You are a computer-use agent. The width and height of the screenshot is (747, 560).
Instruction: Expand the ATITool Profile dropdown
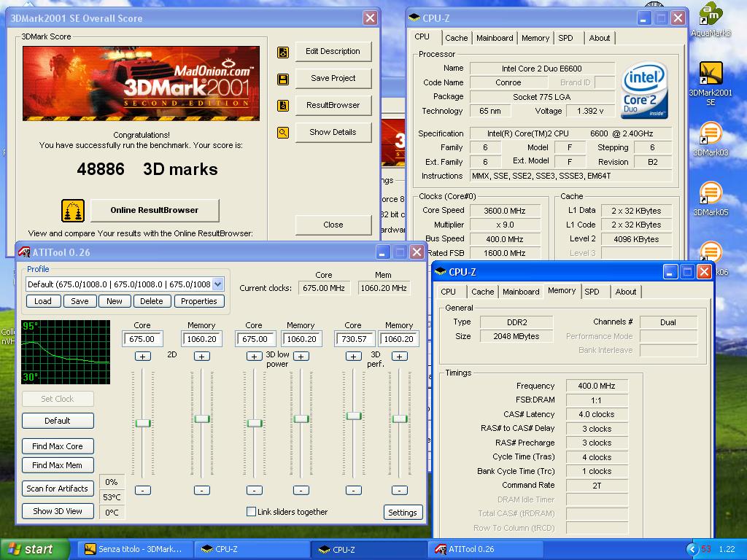tap(217, 284)
